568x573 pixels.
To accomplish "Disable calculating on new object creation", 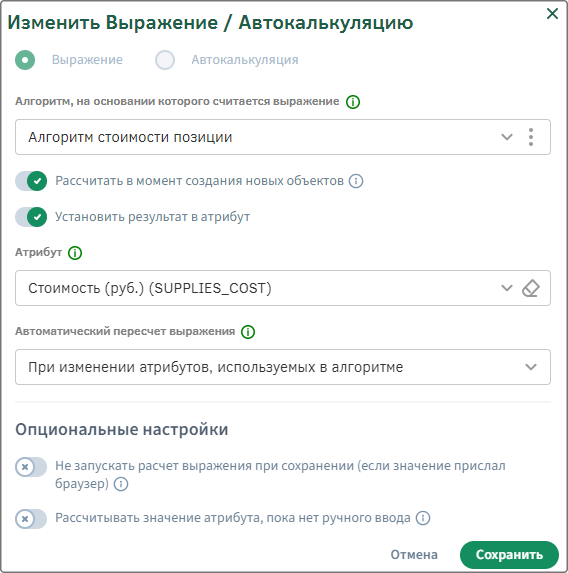I will 31,181.
